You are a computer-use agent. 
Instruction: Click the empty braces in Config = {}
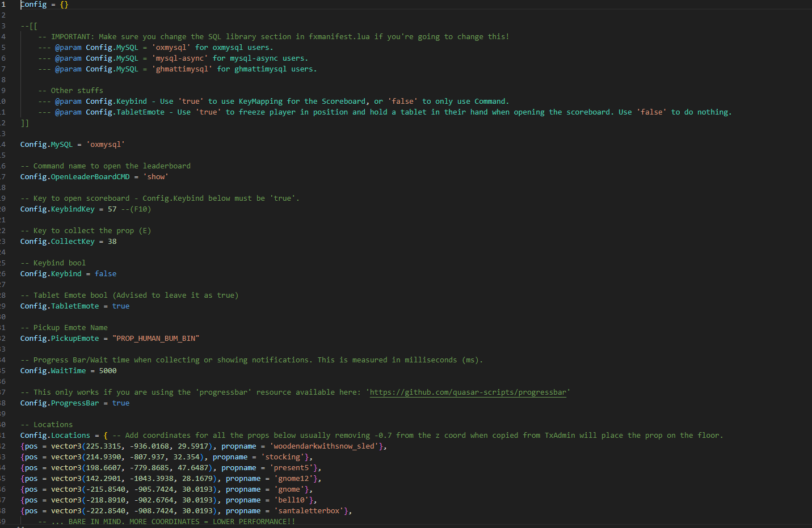(64, 5)
